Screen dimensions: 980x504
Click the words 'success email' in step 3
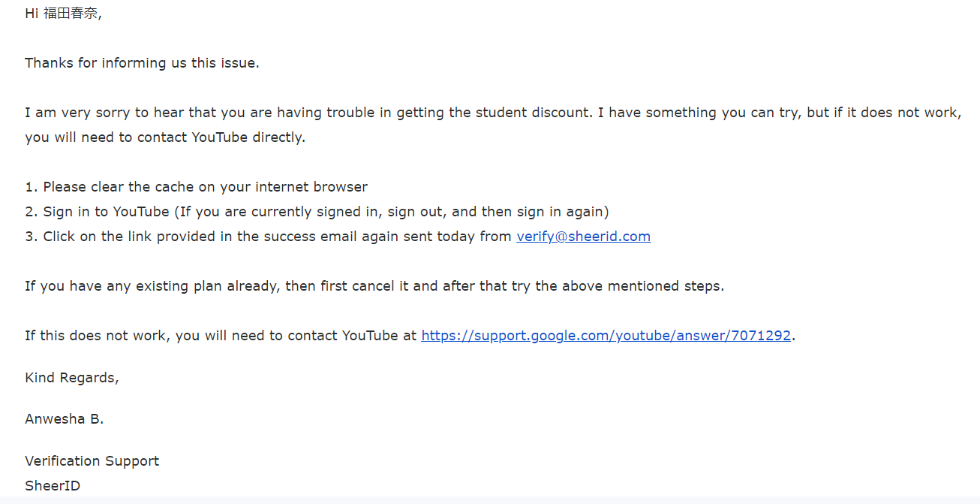point(309,237)
